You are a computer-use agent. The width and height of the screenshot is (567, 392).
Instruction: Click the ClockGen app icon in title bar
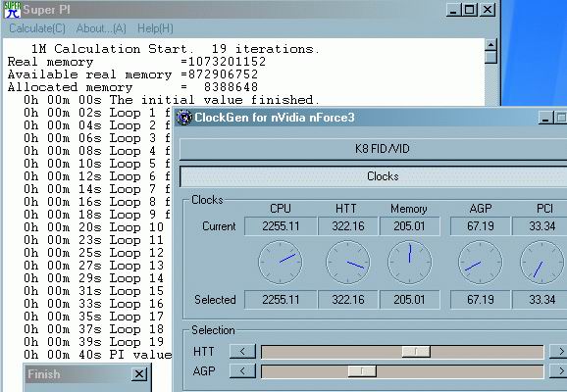[x=184, y=118]
